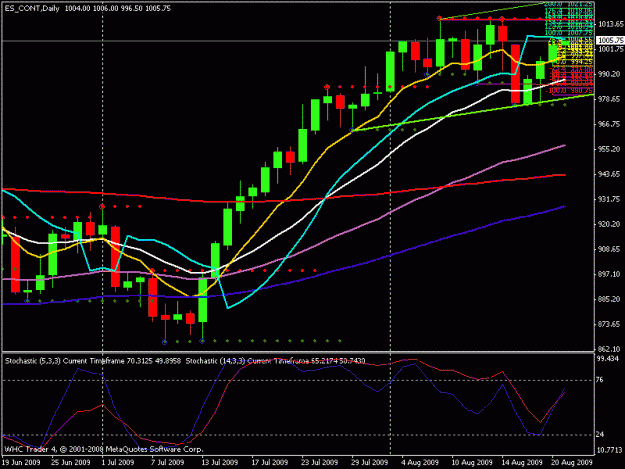Click the 897.10 price axis label

(x=609, y=274)
